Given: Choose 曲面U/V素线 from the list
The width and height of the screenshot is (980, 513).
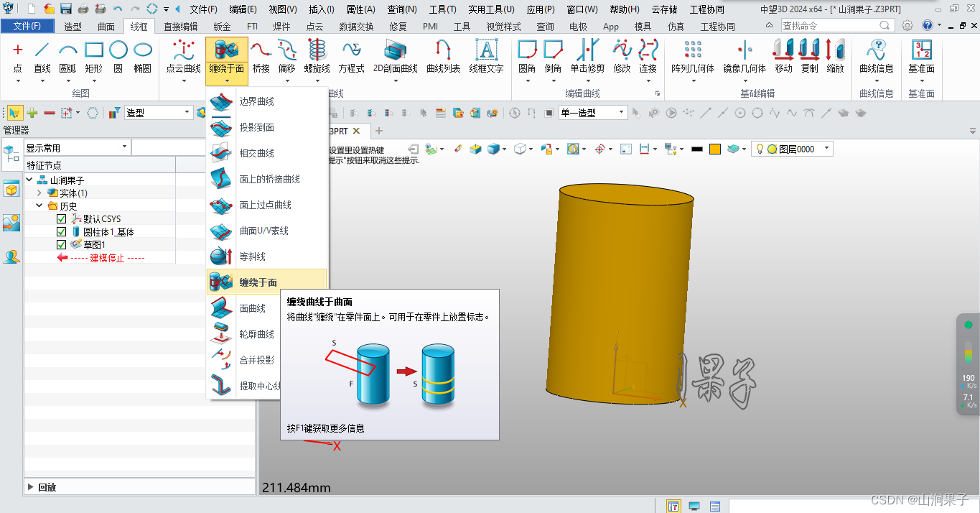Looking at the screenshot, I should pos(266,231).
